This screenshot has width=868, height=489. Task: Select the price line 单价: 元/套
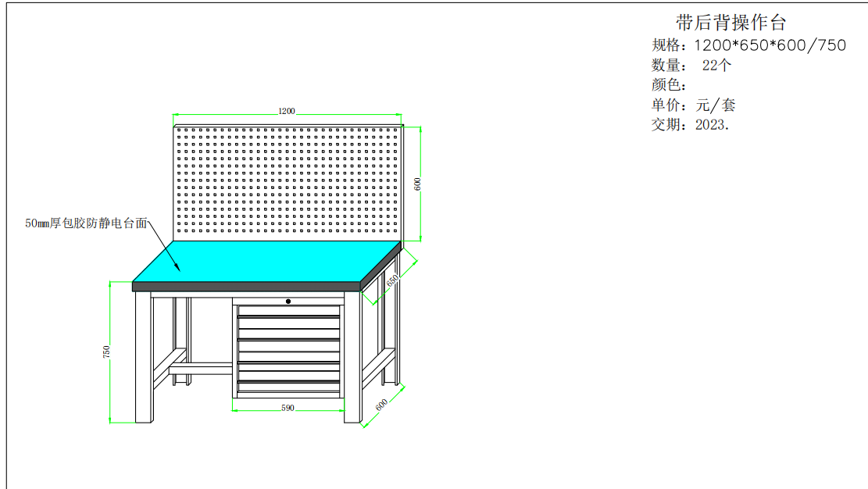pos(694,105)
